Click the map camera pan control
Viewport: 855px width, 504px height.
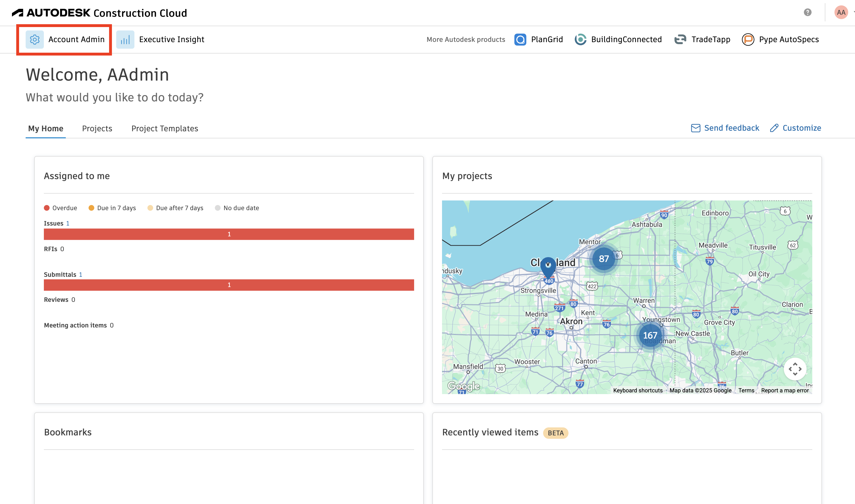[795, 369]
